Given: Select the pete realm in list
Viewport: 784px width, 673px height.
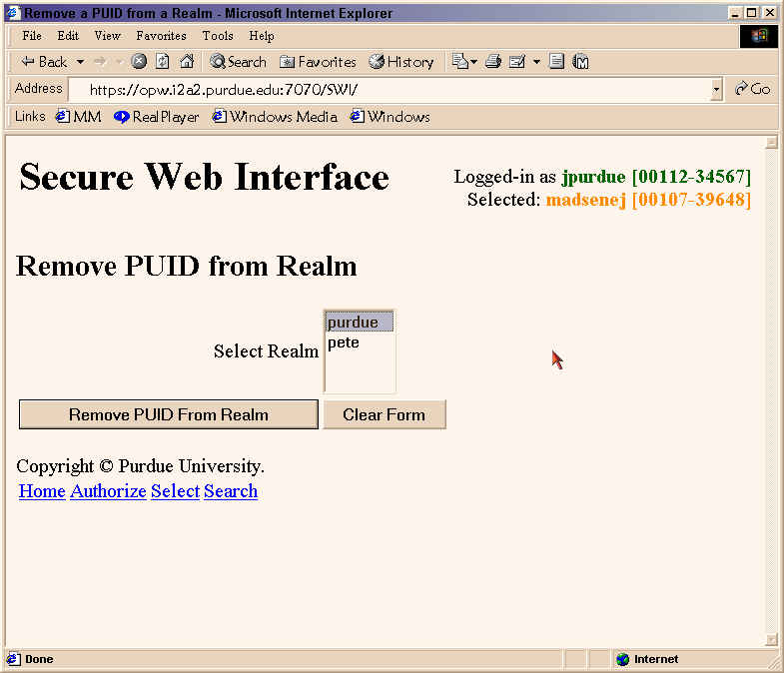Looking at the screenshot, I should click(x=344, y=342).
